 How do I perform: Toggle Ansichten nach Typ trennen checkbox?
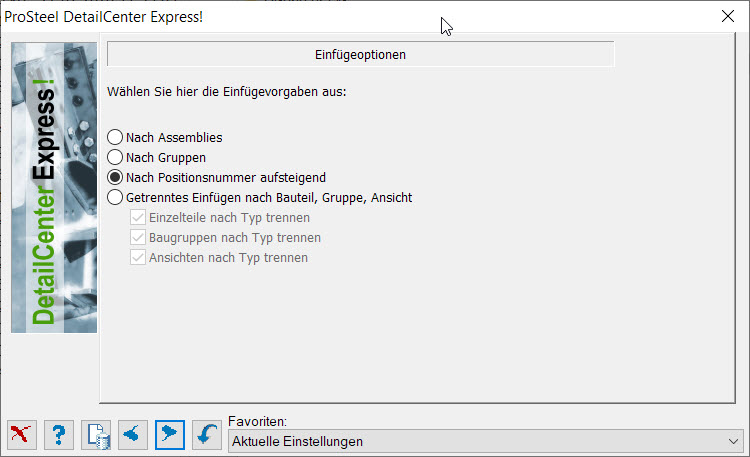click(138, 258)
